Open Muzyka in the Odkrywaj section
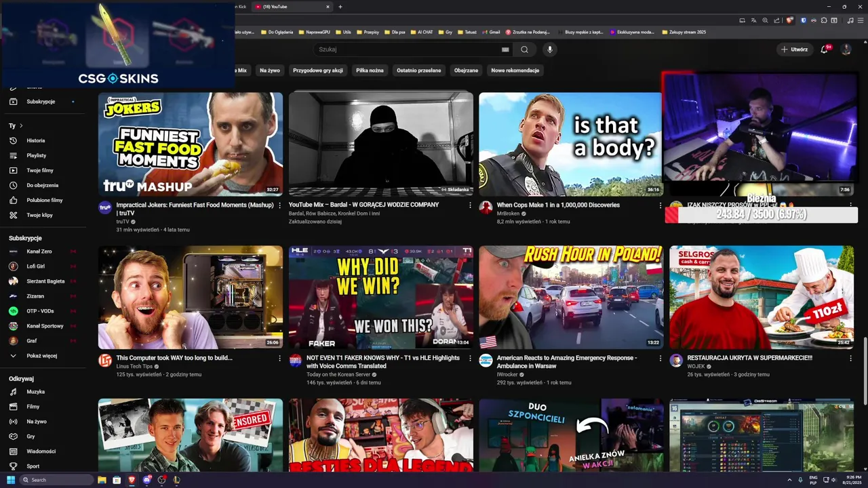Image resolution: width=868 pixels, height=488 pixels. coord(35,392)
